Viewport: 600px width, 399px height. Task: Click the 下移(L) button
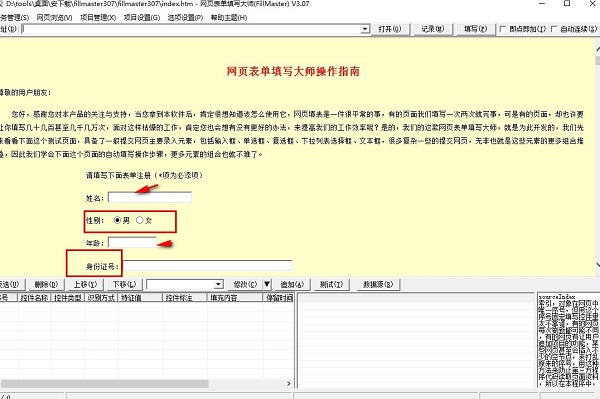pos(124,285)
